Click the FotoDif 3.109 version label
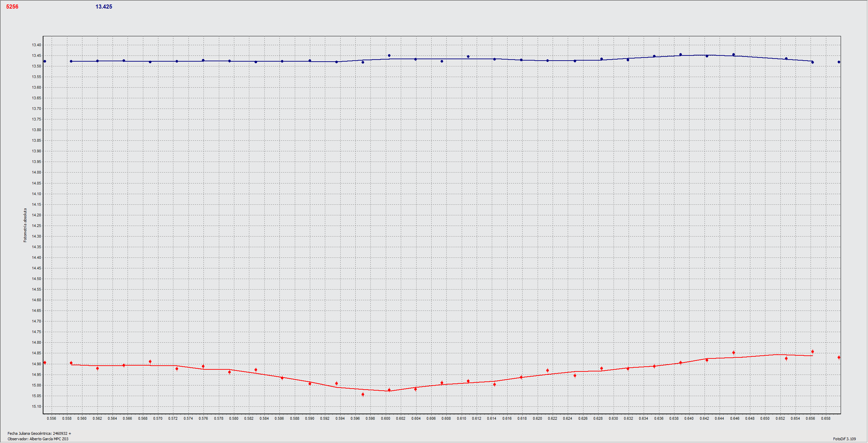The width and height of the screenshot is (868, 443). 844,439
